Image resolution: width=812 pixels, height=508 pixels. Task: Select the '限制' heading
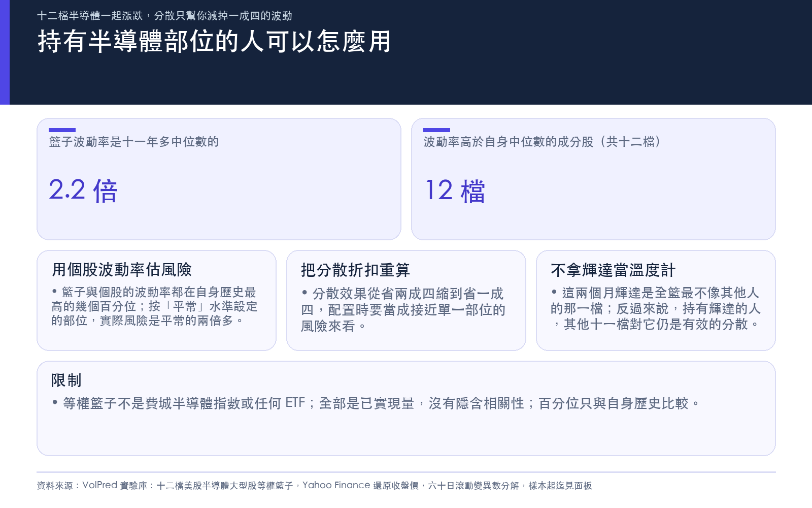coord(66,380)
